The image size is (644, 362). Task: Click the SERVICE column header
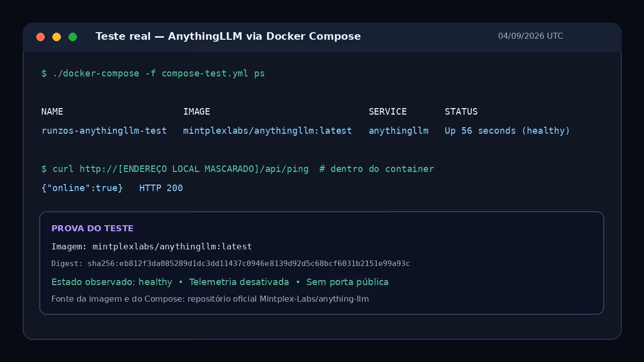pos(387,112)
